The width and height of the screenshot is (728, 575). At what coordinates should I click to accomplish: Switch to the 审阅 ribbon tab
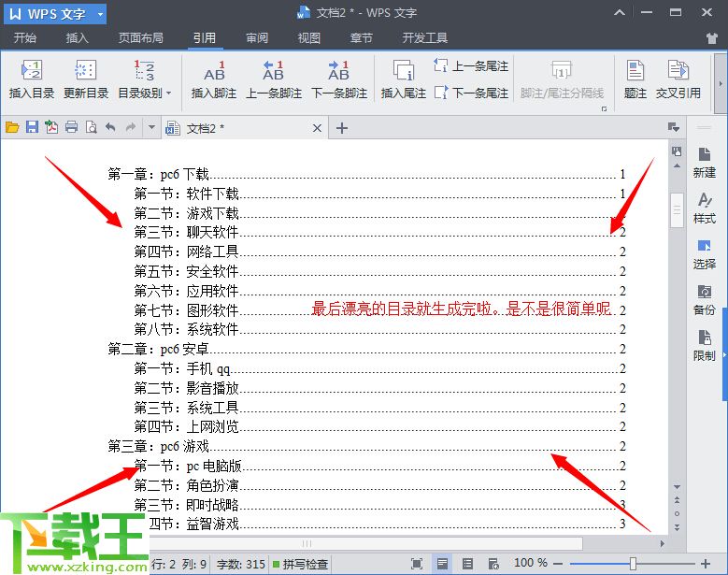click(257, 38)
